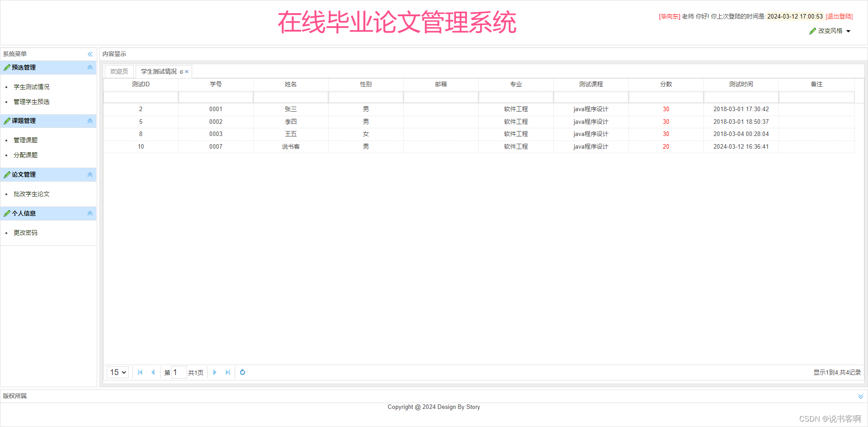Sort by 专业 column header
Viewport: 868px width, 427px height.
click(516, 84)
